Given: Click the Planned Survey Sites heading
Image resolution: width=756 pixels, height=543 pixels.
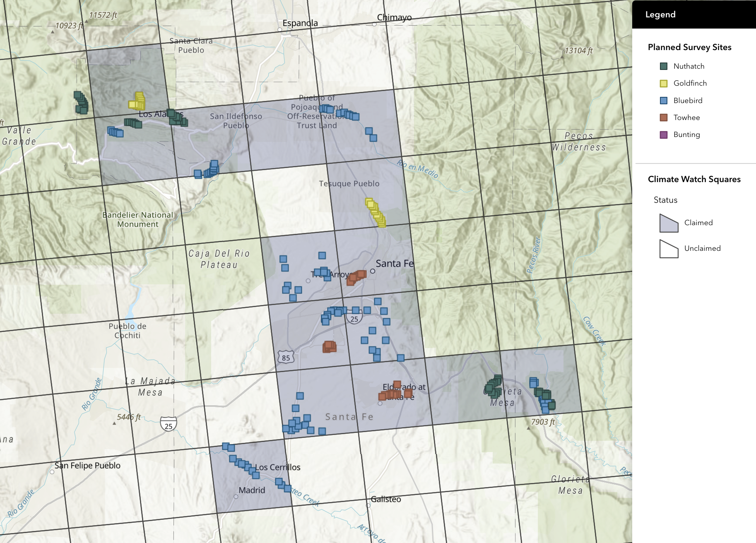Looking at the screenshot, I should click(689, 47).
